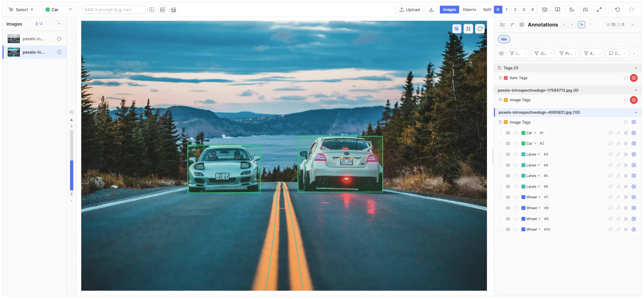Collapse the Tags (1) section
The height and width of the screenshot is (299, 644).
(636, 68)
